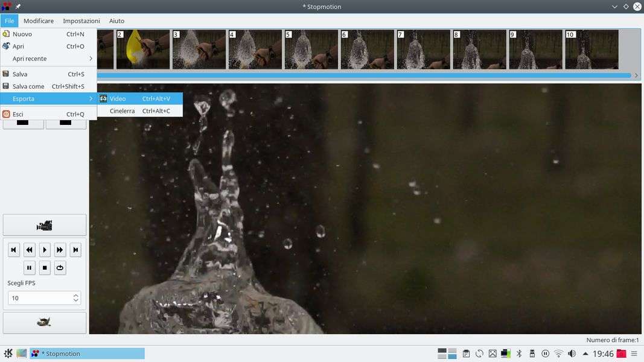Click the image viewer tray icon

493,354
